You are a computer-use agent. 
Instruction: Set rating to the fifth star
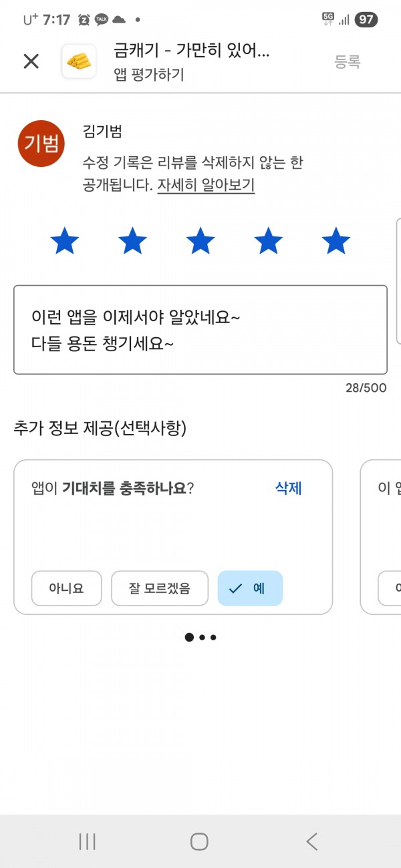(x=336, y=241)
